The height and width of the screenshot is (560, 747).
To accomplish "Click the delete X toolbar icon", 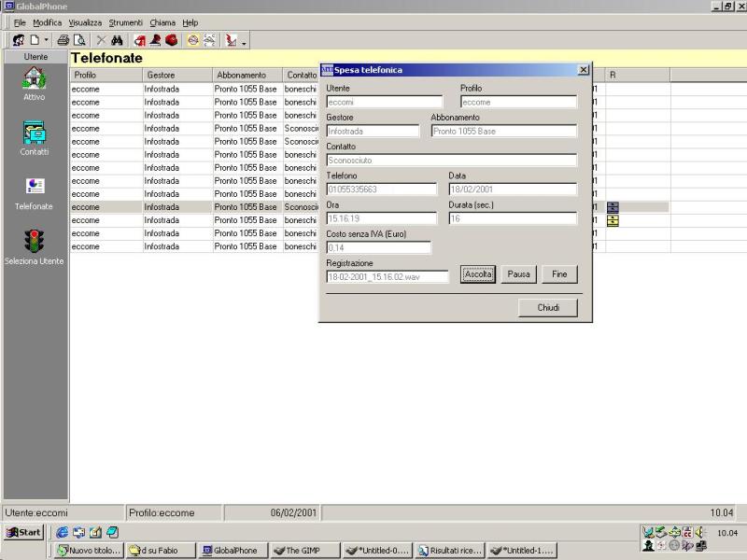I will point(101,41).
